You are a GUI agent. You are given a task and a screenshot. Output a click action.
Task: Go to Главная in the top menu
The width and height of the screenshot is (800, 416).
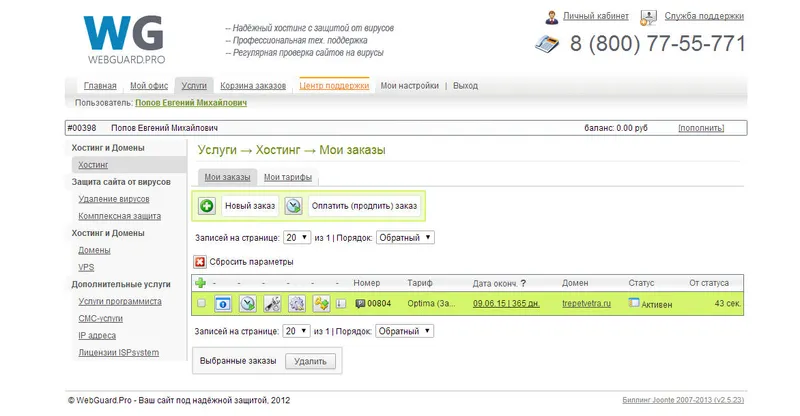100,86
